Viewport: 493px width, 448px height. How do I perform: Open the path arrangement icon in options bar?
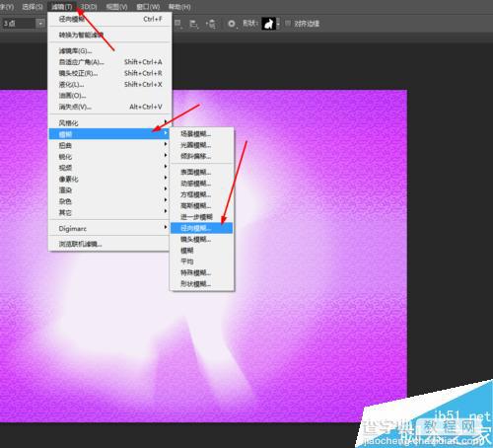(211, 24)
